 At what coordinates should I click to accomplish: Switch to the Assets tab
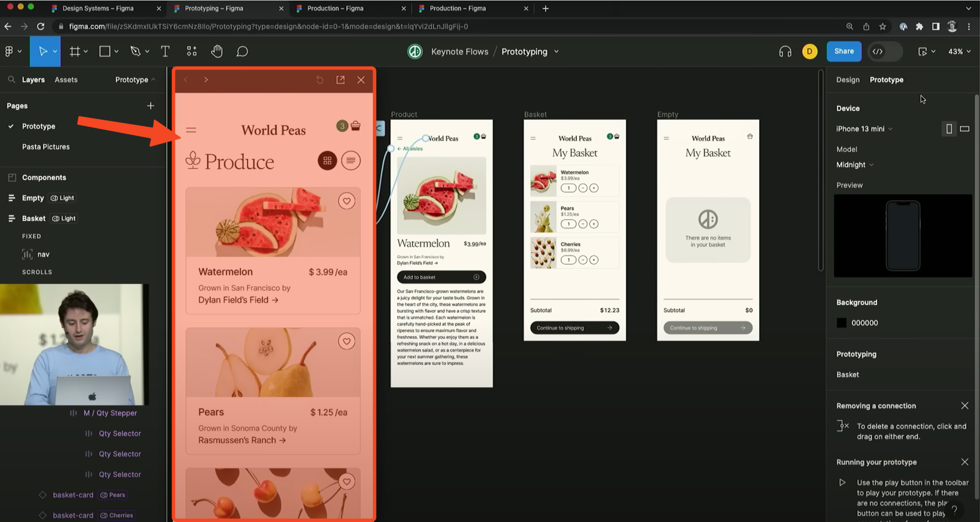point(66,80)
